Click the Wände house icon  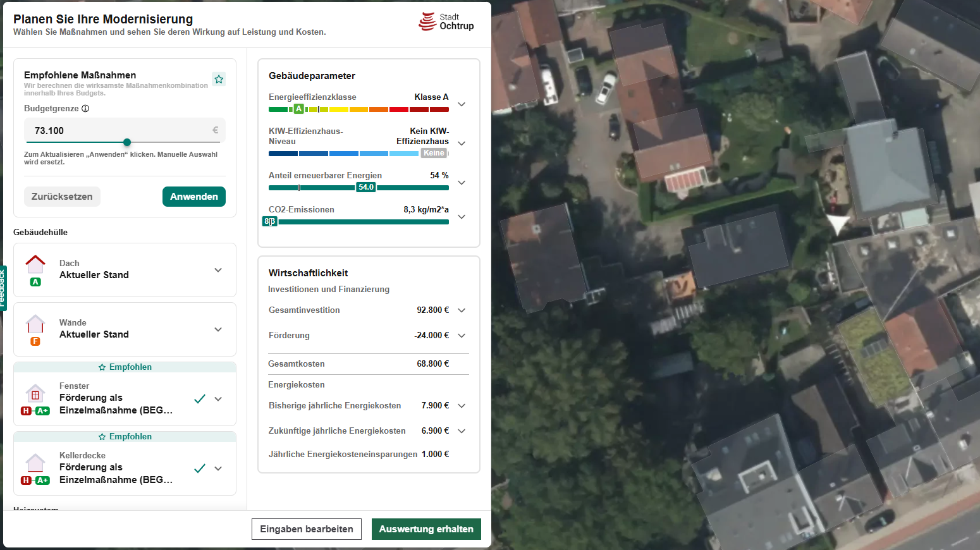click(35, 324)
